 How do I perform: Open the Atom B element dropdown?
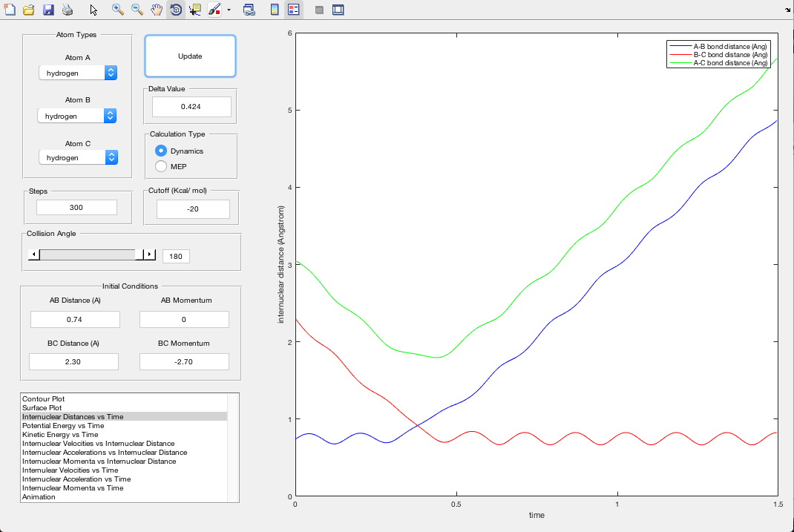tap(78, 116)
